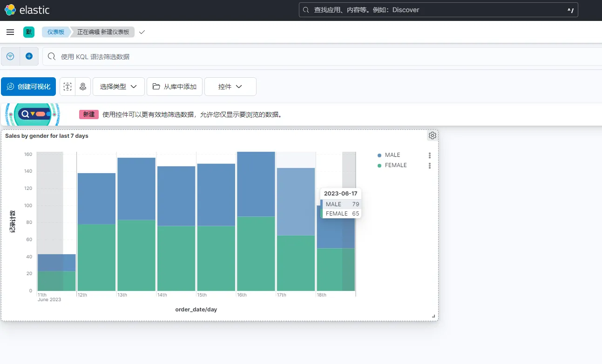The image size is (602, 364).
Task: Open the 控件 dropdown
Action: click(230, 87)
